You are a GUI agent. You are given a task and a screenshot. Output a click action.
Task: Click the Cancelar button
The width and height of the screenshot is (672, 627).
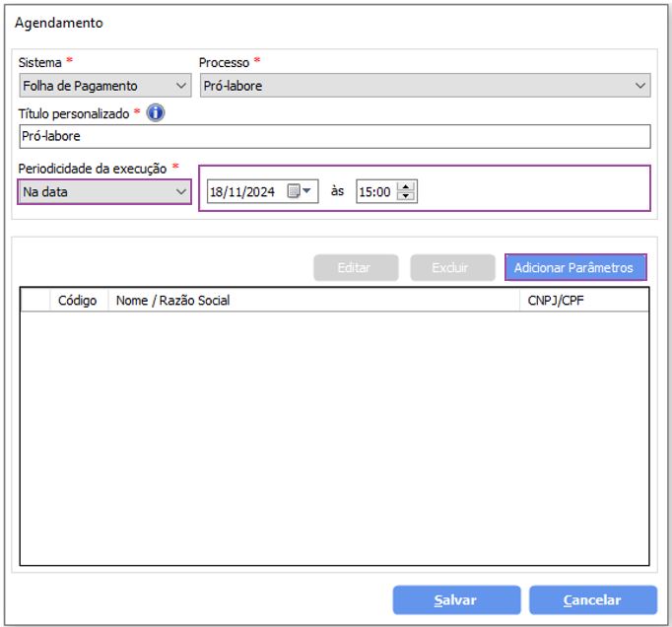point(593,600)
